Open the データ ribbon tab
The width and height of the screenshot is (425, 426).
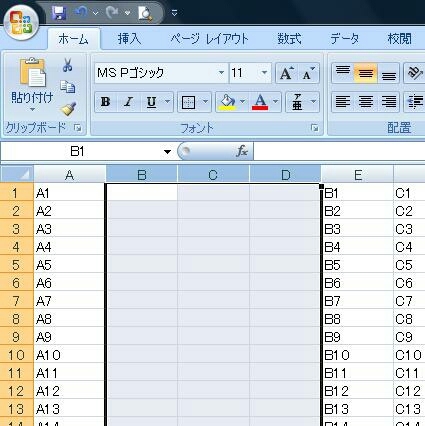coord(344,39)
